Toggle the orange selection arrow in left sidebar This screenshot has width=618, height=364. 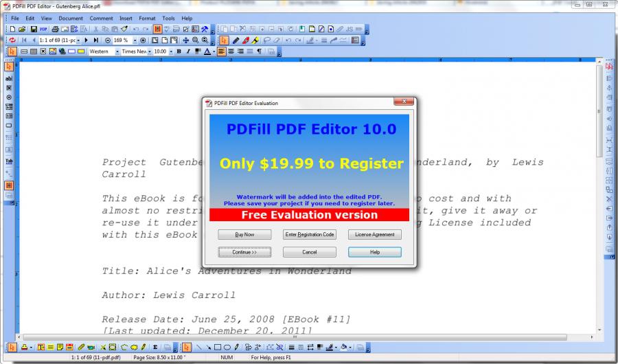(x=9, y=67)
